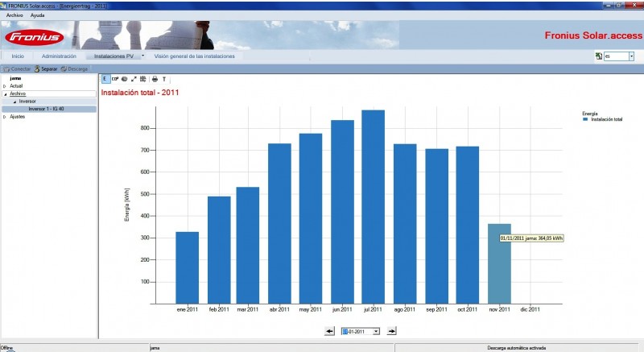644x352 pixels.
Task: Click the Energía [kWh] axis label
Action: coord(127,205)
